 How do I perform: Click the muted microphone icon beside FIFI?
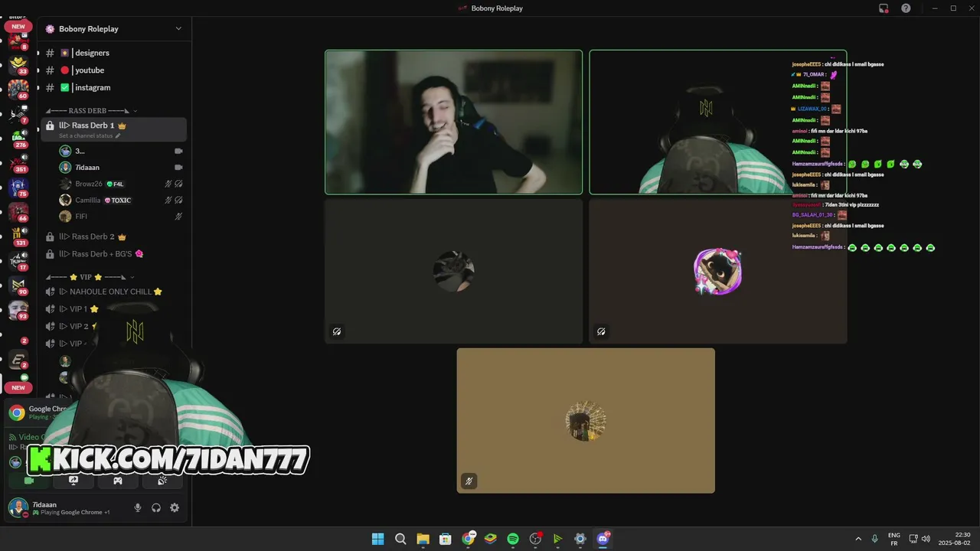(x=178, y=217)
